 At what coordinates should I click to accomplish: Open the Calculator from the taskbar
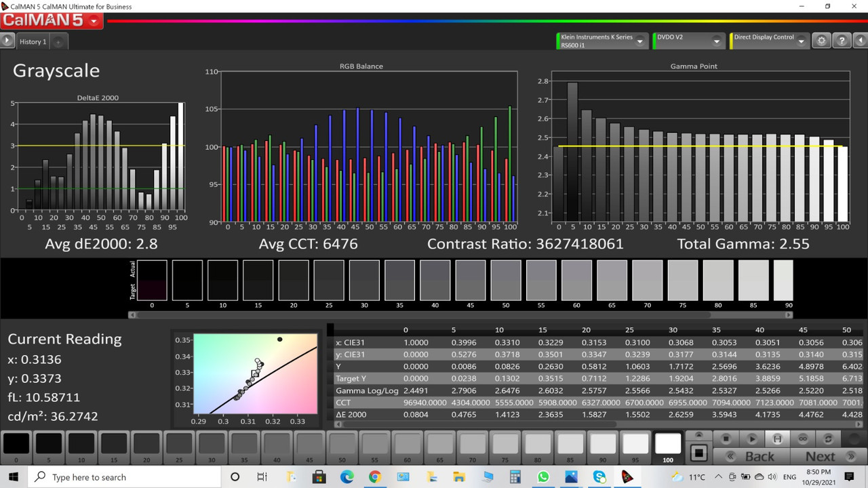pyautogui.click(x=515, y=477)
